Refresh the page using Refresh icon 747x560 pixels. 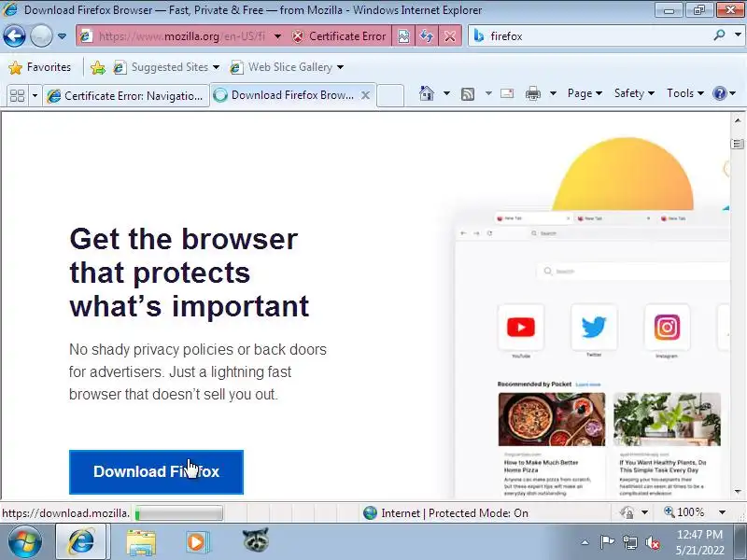[427, 36]
